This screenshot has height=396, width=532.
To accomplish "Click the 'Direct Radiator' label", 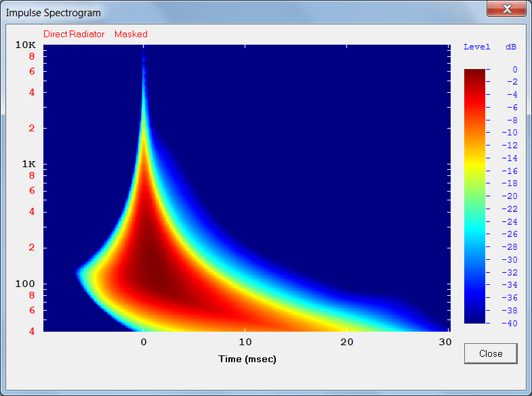I will 74,35.
